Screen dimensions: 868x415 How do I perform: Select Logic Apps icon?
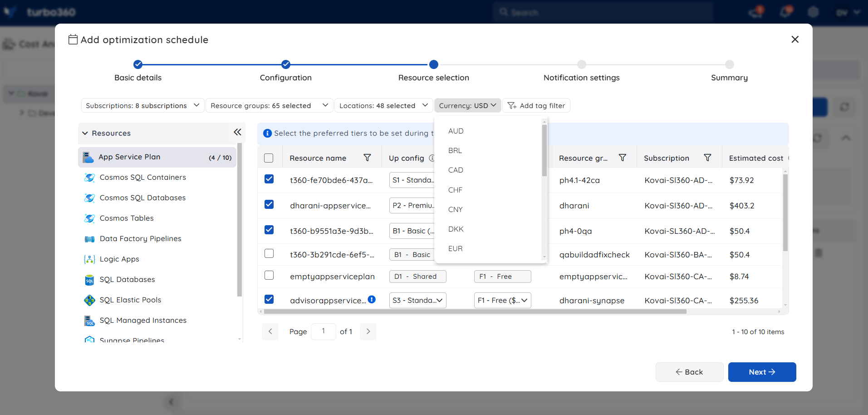tap(90, 259)
